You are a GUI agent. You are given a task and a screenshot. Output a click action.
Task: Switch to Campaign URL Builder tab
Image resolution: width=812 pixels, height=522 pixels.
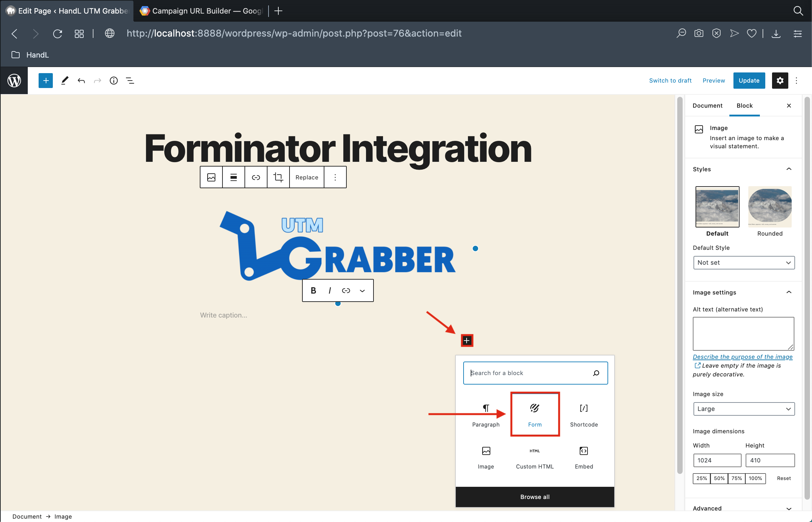coord(203,11)
